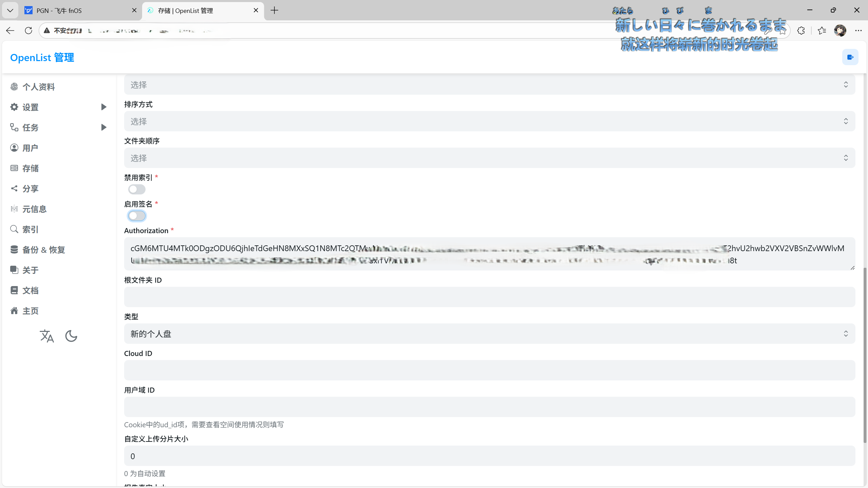Click the logout icon at top right

click(x=850, y=57)
